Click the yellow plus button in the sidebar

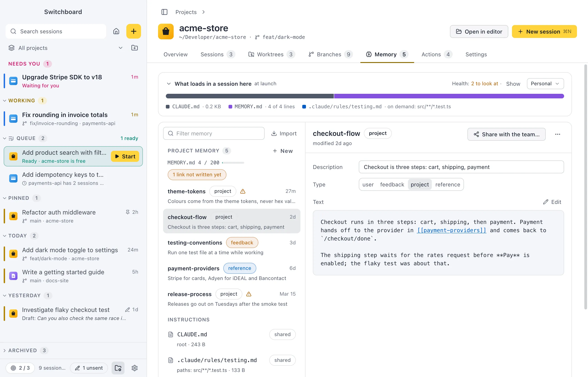[133, 31]
